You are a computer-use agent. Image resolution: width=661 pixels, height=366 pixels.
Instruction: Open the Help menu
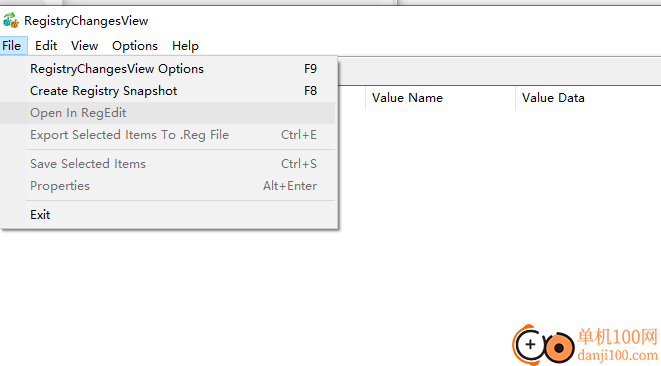pos(185,46)
